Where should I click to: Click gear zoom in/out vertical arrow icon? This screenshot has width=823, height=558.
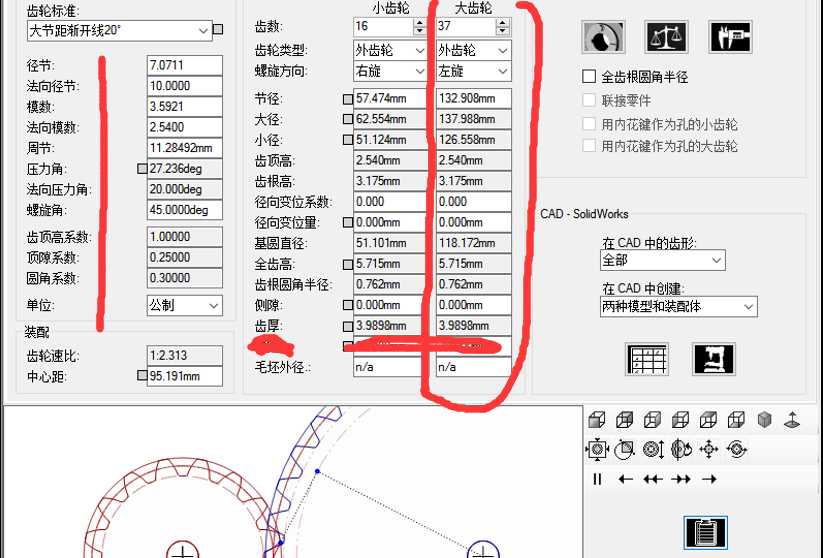pyautogui.click(x=653, y=449)
